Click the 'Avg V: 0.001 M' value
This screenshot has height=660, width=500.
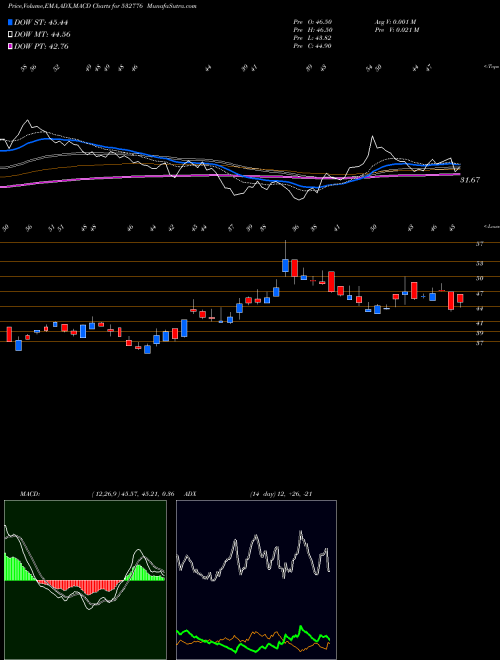tap(395, 22)
